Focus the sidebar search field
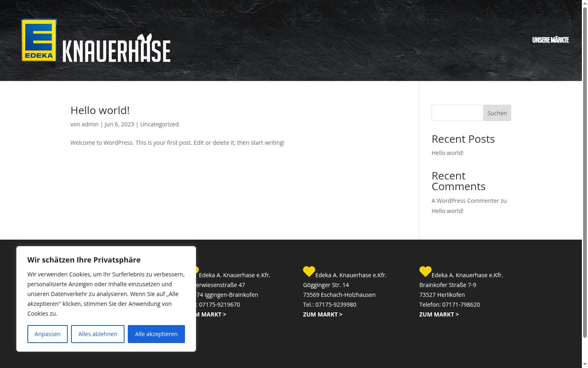This screenshot has height=368, width=588. point(457,113)
